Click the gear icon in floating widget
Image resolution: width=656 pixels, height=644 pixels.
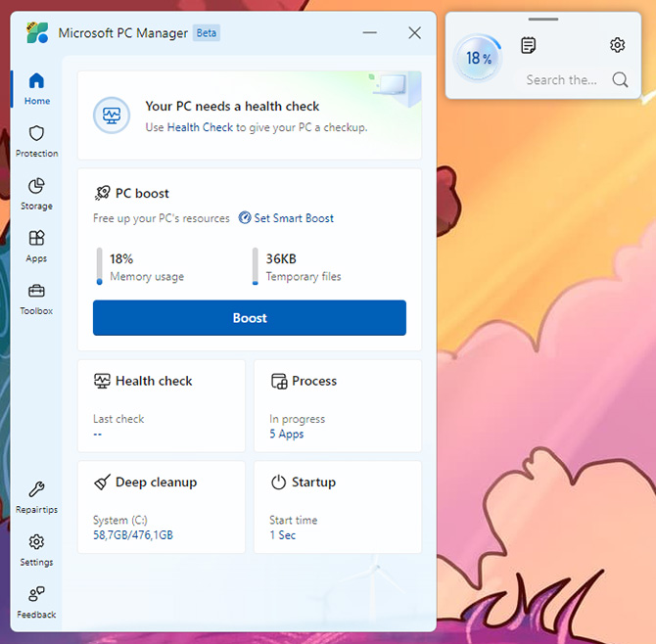click(x=617, y=45)
